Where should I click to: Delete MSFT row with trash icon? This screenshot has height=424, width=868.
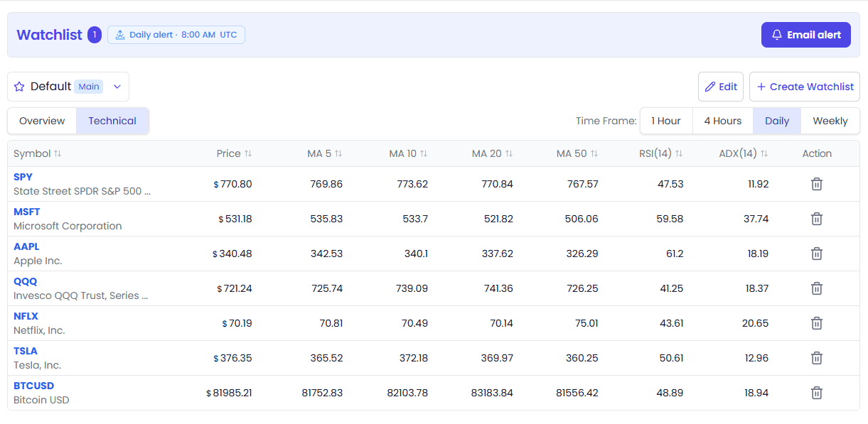point(817,219)
